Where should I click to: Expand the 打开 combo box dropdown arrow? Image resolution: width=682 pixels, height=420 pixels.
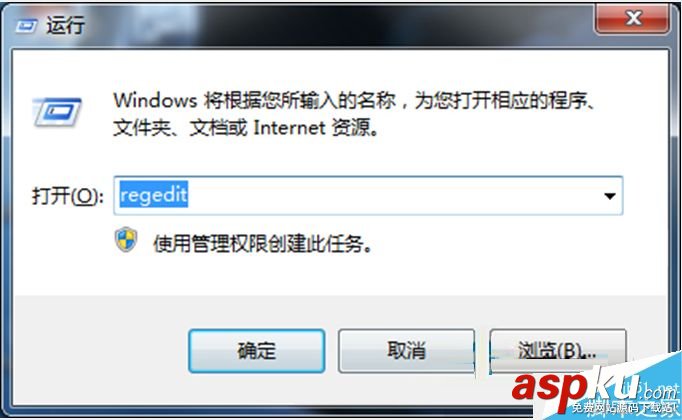coord(610,196)
